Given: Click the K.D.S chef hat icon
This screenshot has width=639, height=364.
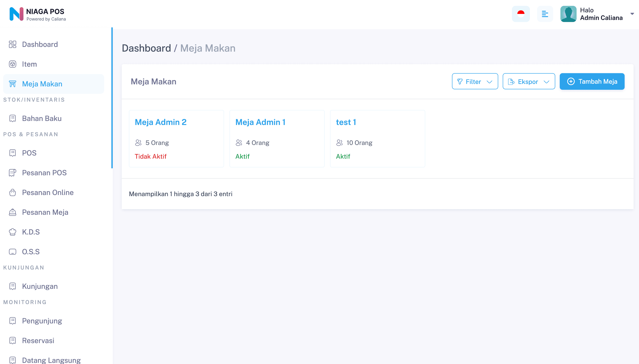Looking at the screenshot, I should 13,232.
